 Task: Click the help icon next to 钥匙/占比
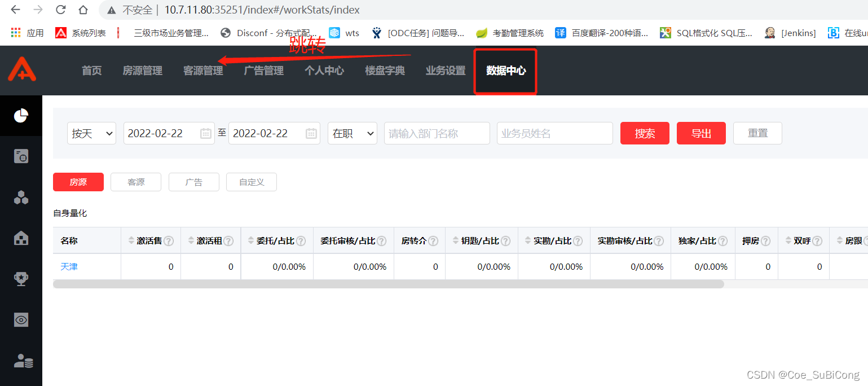[x=506, y=241]
